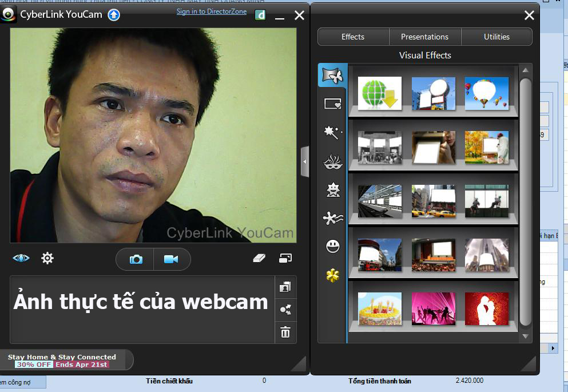Select the Scenes effect category icon
This screenshot has width=568, height=392.
(x=332, y=76)
